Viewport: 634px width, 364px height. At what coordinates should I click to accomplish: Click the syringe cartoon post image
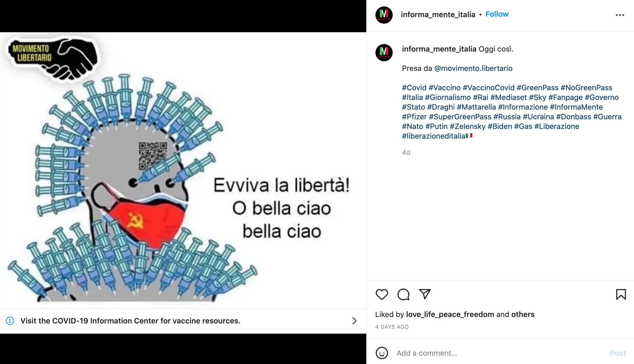[x=183, y=170]
